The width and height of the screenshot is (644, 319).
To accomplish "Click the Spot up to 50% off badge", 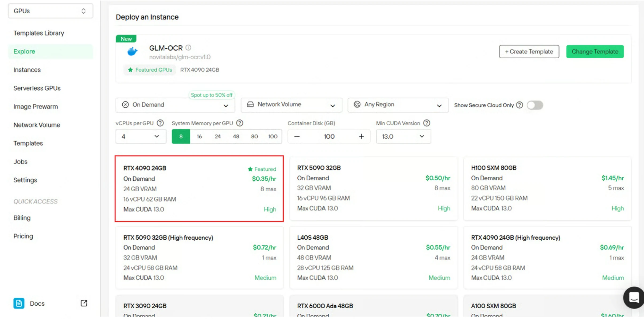I will pos(211,95).
